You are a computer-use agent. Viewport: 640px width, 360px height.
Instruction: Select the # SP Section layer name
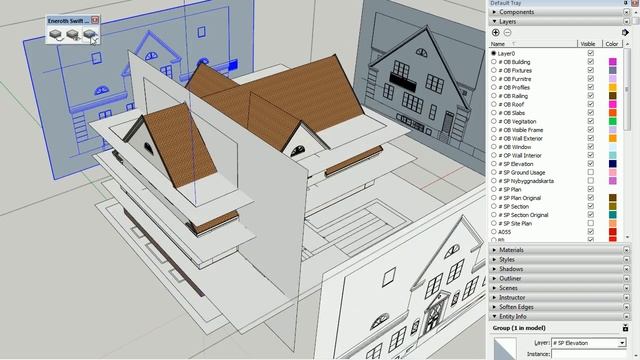[x=513, y=207]
